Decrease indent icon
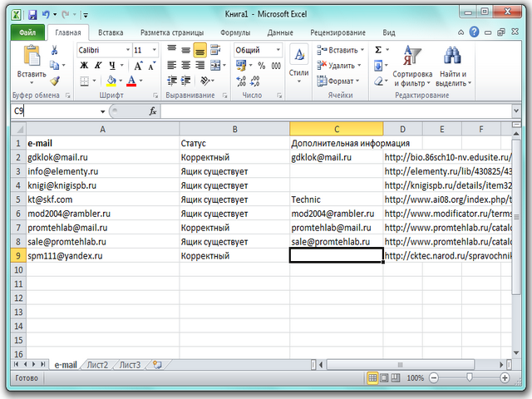Viewport: 532px width, 399px height. tap(172, 81)
